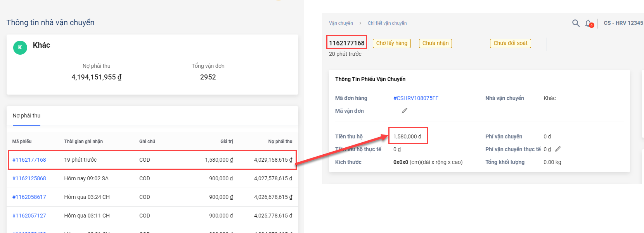Click the Giá trị column header
This screenshot has width=644, height=233.
click(227, 142)
